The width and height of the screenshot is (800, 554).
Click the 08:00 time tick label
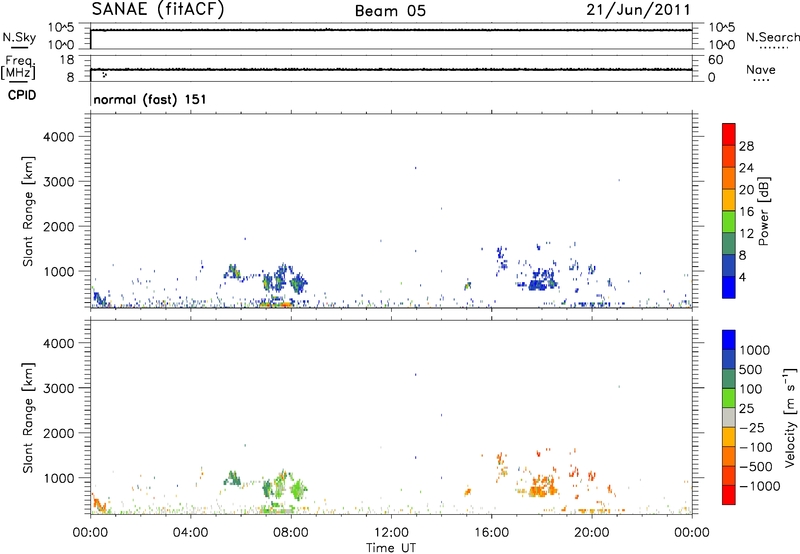coord(291,533)
